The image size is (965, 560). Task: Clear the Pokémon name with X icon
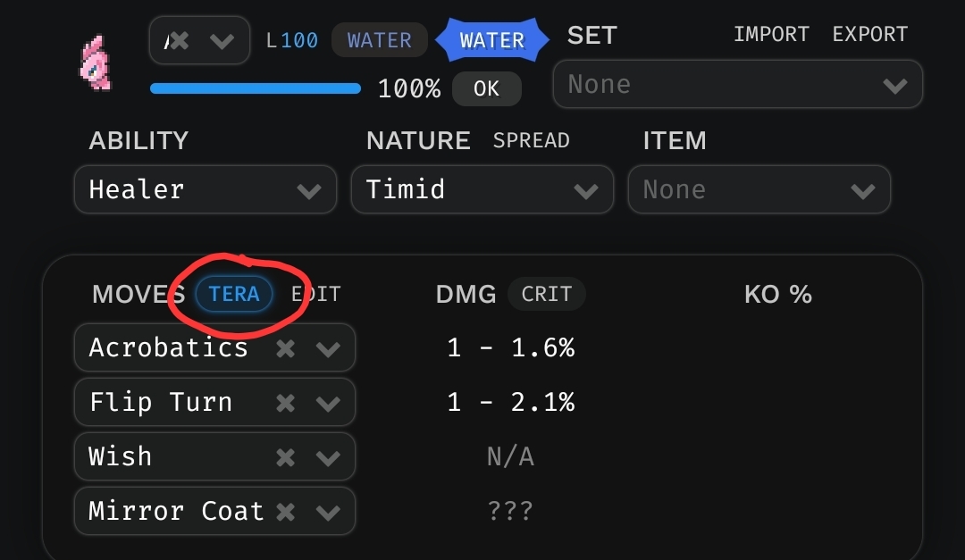(180, 41)
